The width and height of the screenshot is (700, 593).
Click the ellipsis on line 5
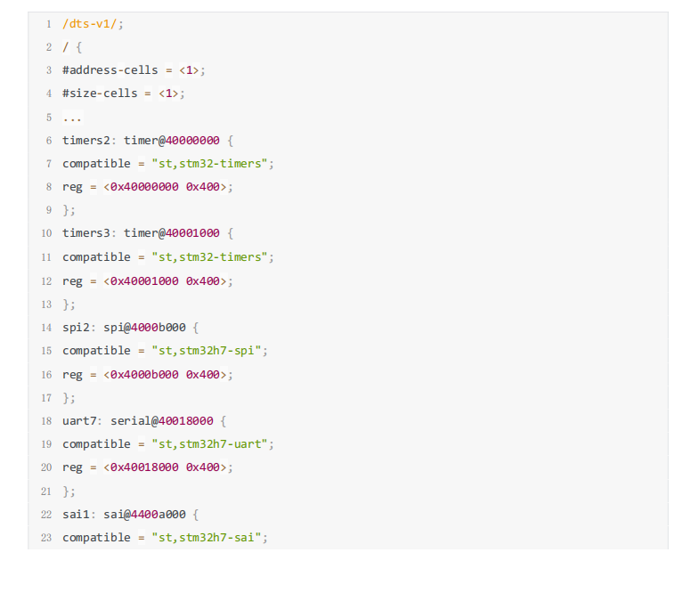click(x=72, y=118)
